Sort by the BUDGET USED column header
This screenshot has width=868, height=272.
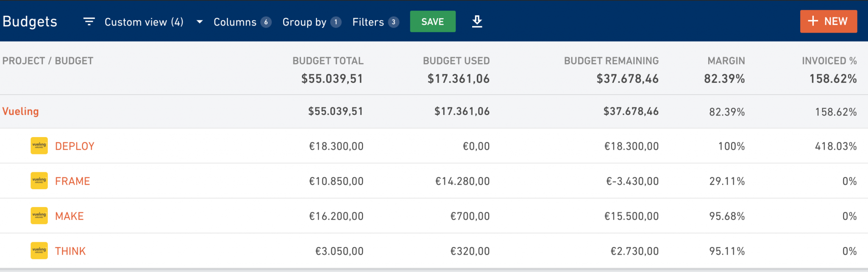pos(456,61)
